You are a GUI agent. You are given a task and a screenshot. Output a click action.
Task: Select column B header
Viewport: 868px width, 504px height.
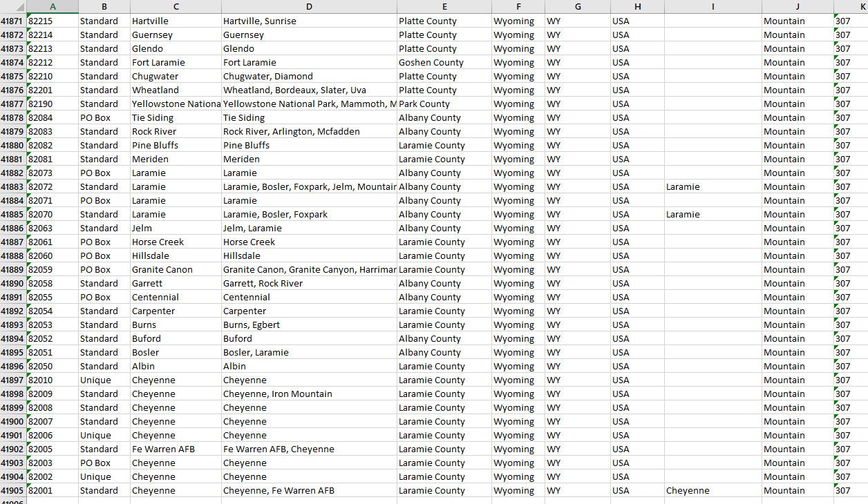pos(104,6)
